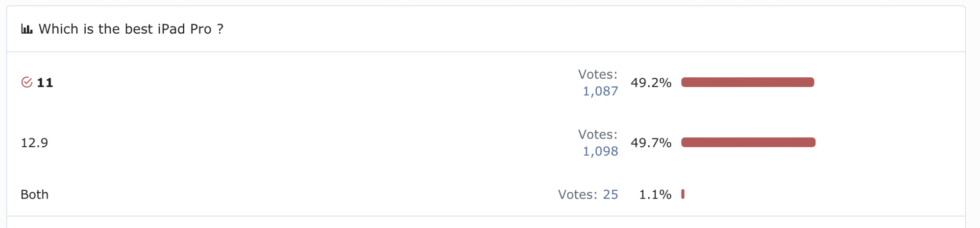Click the 49.2% percentage text
The height and width of the screenshot is (228, 980).
(651, 83)
